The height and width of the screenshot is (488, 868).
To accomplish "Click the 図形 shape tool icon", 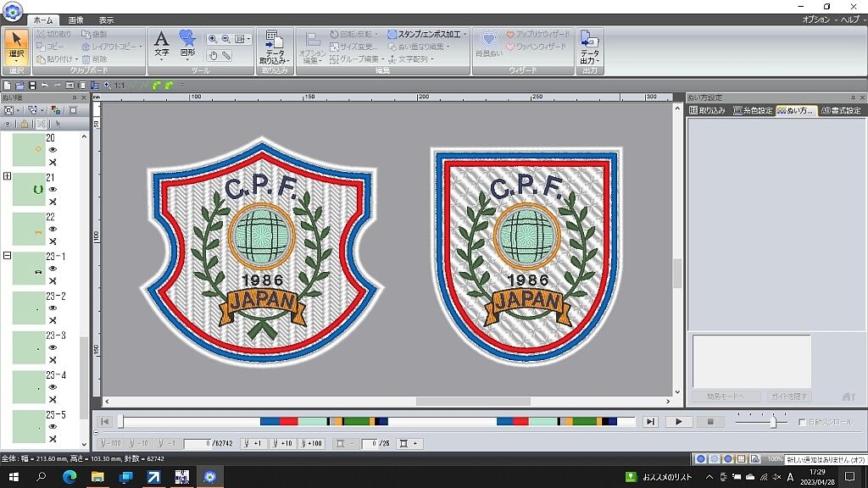I will [187, 44].
